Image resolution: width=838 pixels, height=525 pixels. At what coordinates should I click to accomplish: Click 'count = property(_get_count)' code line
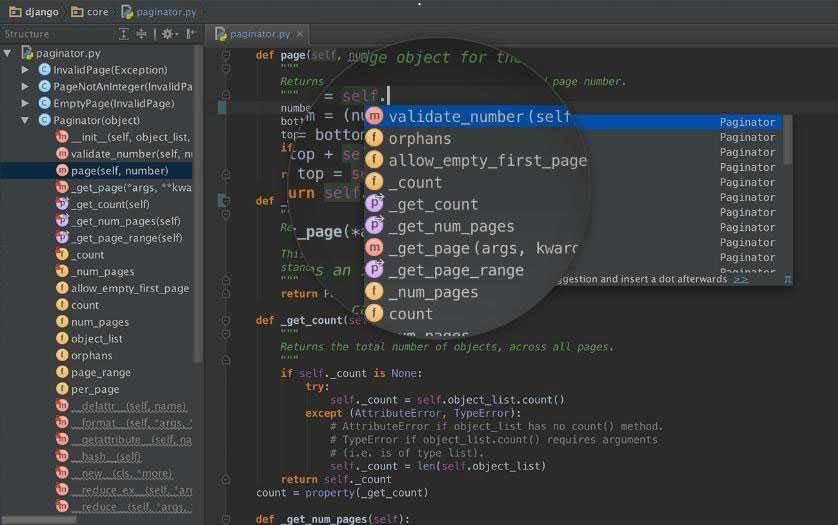click(x=342, y=493)
